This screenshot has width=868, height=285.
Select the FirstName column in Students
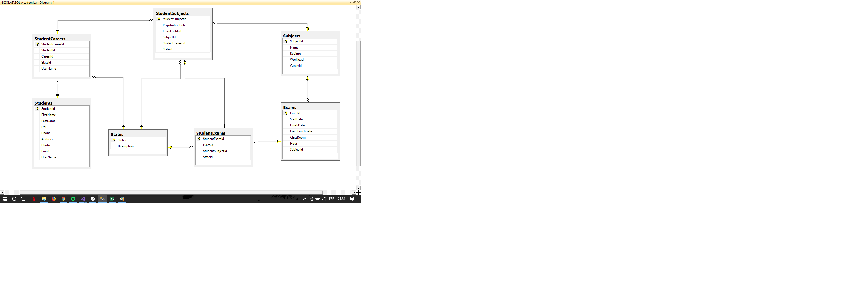point(62,115)
